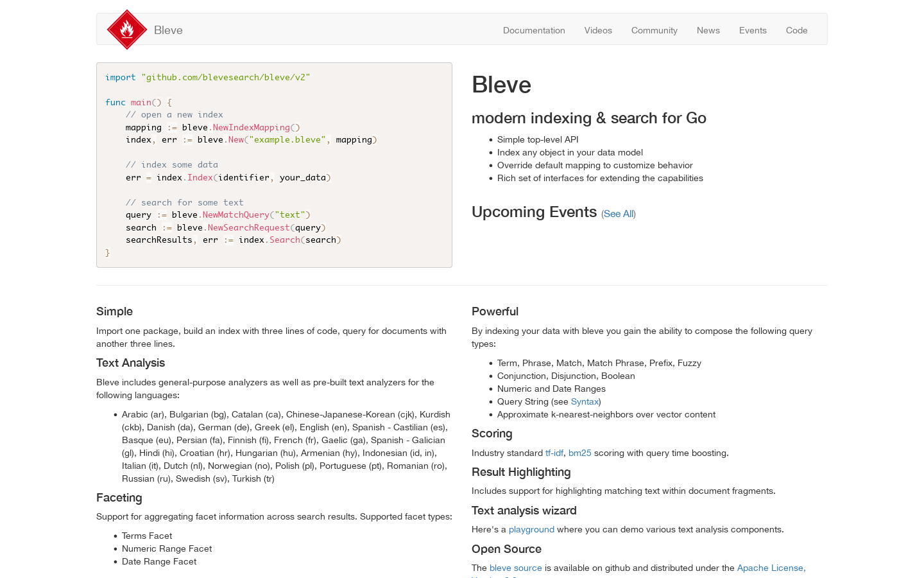Click the Scoring heading
The height and width of the screenshot is (578, 924).
tap(492, 433)
